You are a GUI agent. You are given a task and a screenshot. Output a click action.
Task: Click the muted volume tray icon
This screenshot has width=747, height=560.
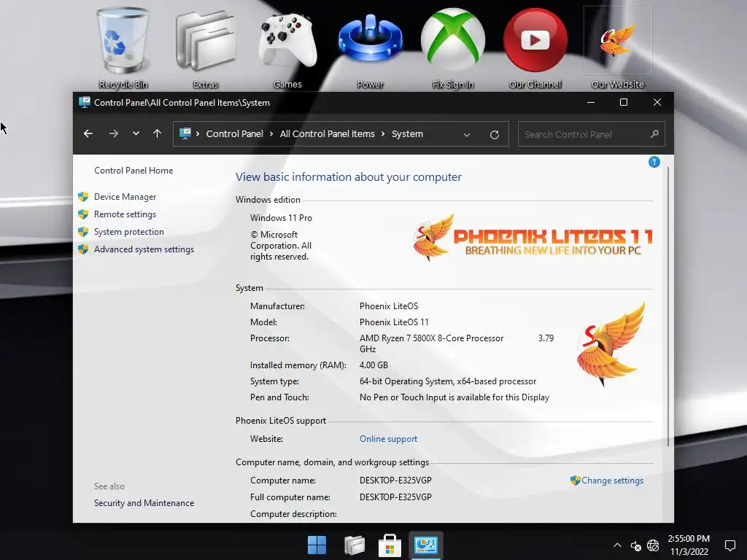(636, 545)
